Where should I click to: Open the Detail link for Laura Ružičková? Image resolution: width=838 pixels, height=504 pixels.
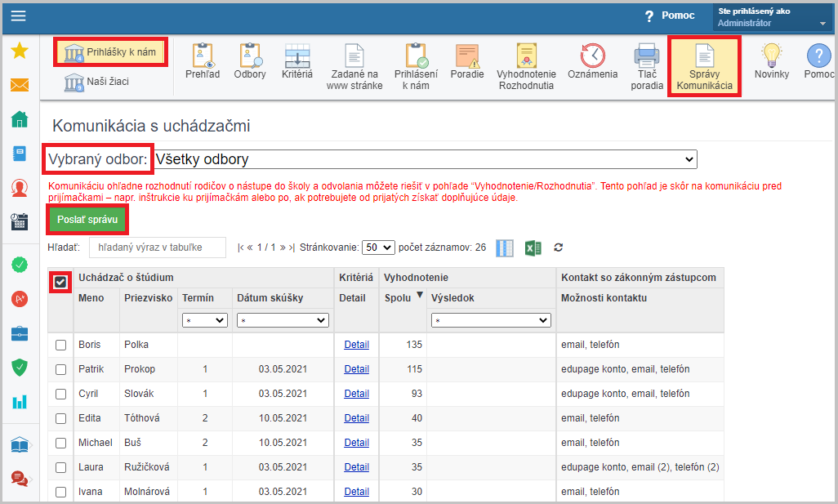click(356, 467)
